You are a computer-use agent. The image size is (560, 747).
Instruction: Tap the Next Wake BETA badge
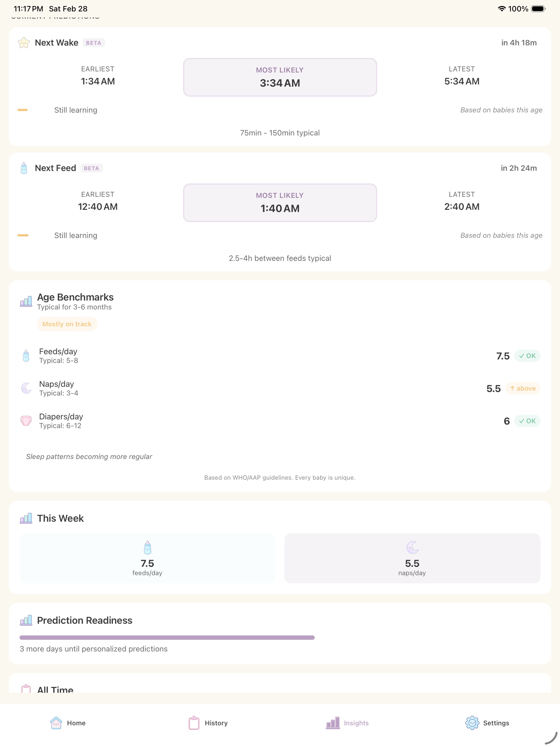click(x=94, y=43)
